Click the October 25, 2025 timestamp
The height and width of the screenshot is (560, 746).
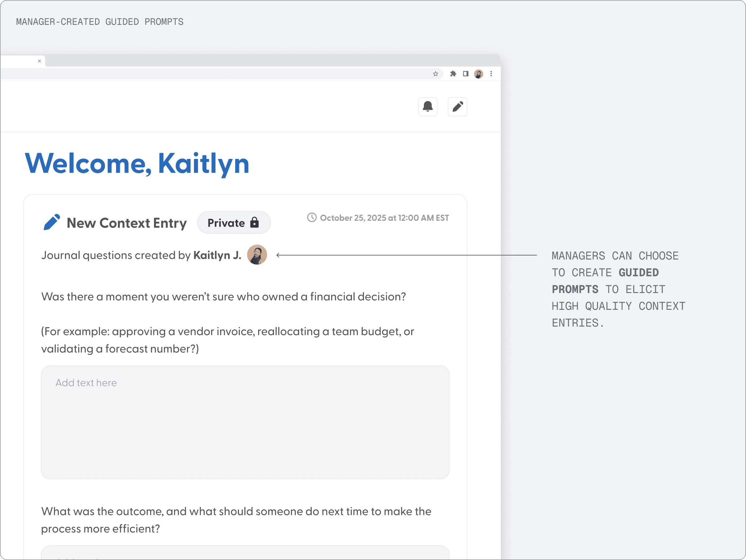coord(384,218)
